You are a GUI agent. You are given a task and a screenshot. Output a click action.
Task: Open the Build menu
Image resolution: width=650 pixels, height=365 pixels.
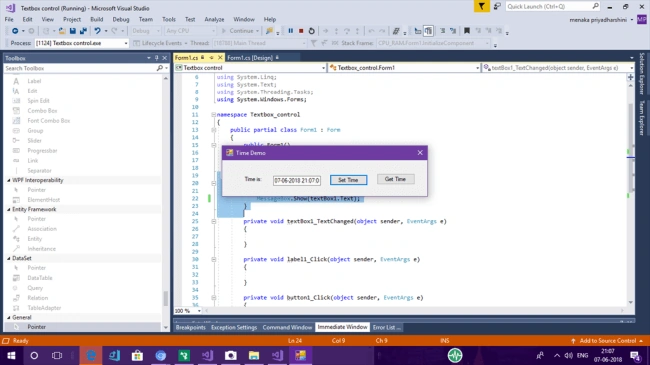click(97, 19)
